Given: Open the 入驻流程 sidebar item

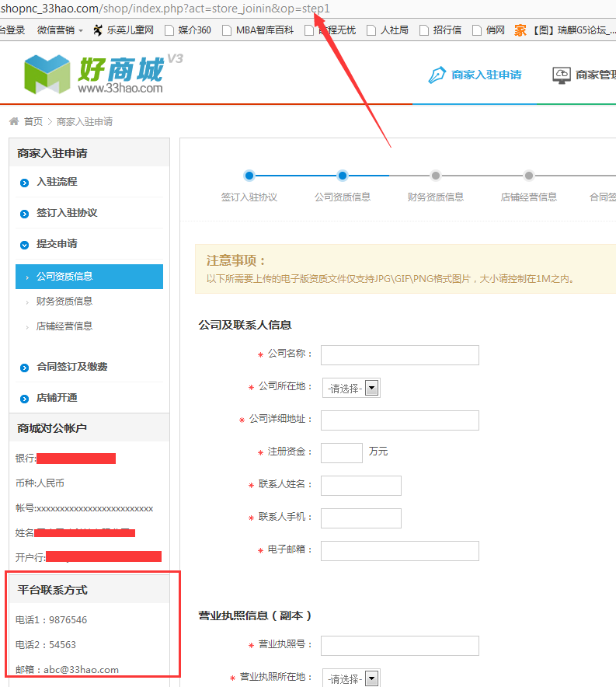Looking at the screenshot, I should (57, 182).
